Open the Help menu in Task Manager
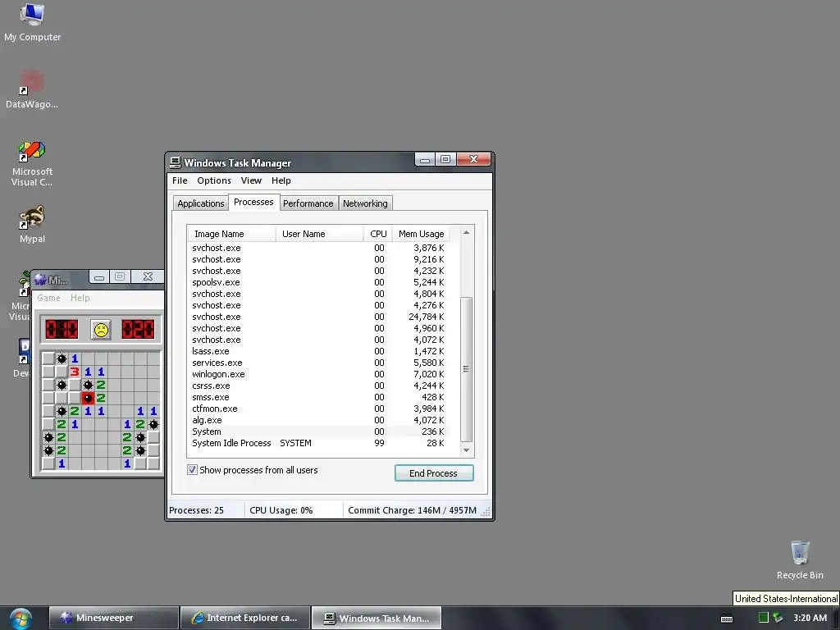The image size is (840, 630). [281, 180]
